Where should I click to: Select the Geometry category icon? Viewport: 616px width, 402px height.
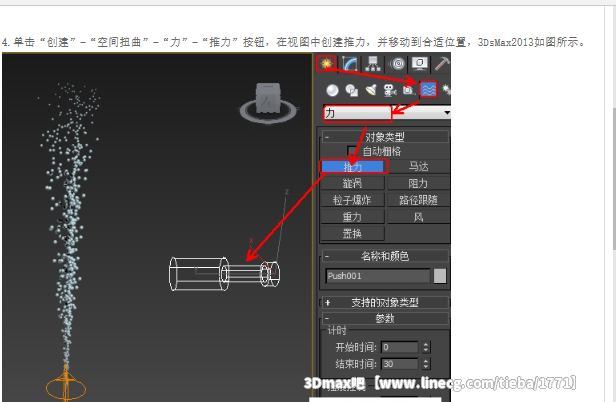[332, 90]
